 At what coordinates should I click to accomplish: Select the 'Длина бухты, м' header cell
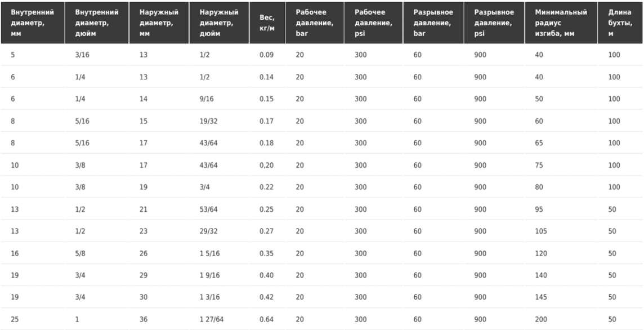[620, 23]
